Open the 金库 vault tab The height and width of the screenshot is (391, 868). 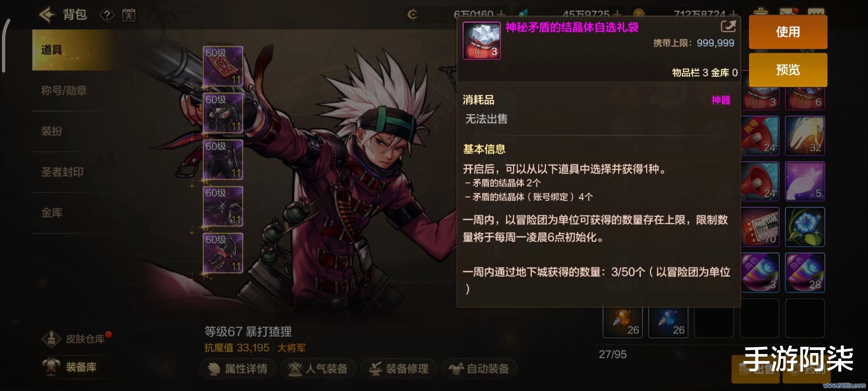(x=52, y=213)
